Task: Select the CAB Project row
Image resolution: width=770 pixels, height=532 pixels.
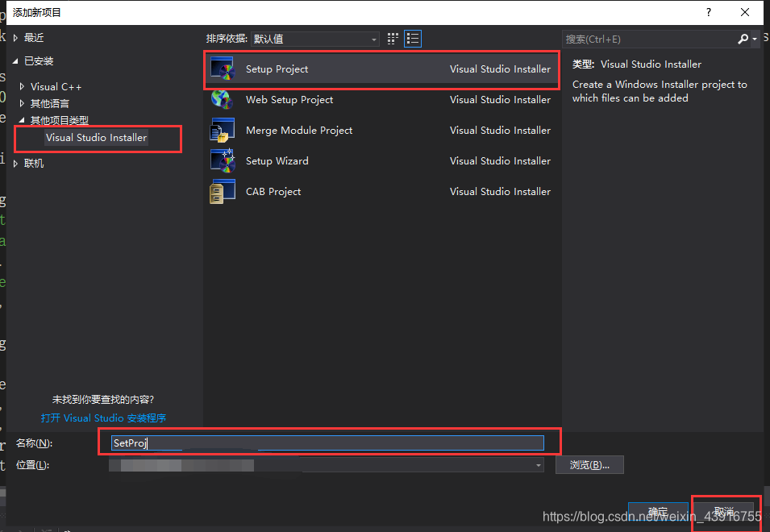Action: (382, 191)
